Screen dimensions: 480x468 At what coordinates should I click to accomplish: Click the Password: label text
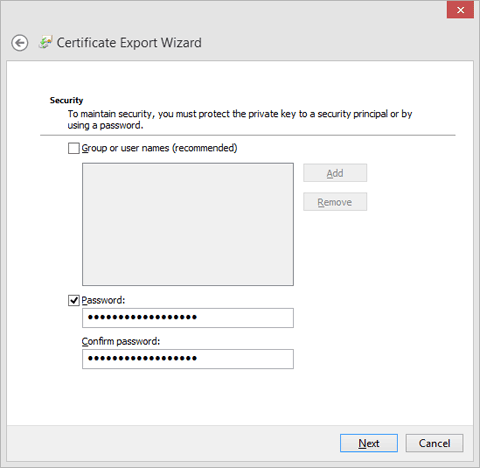click(103, 300)
